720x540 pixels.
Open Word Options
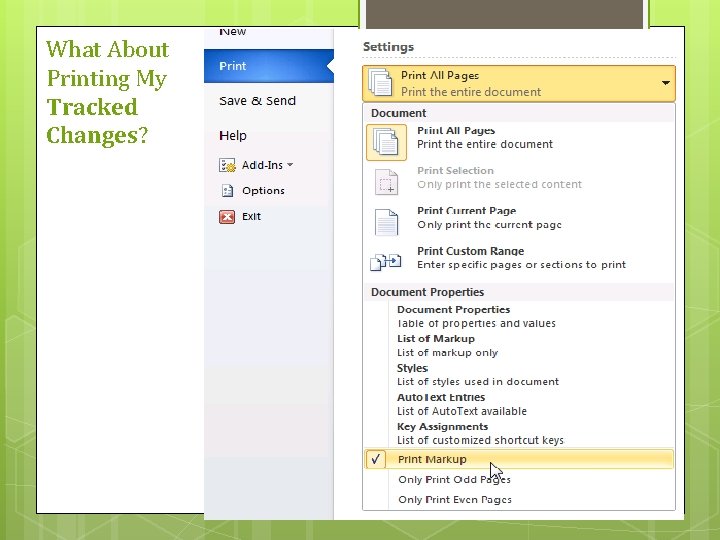263,191
